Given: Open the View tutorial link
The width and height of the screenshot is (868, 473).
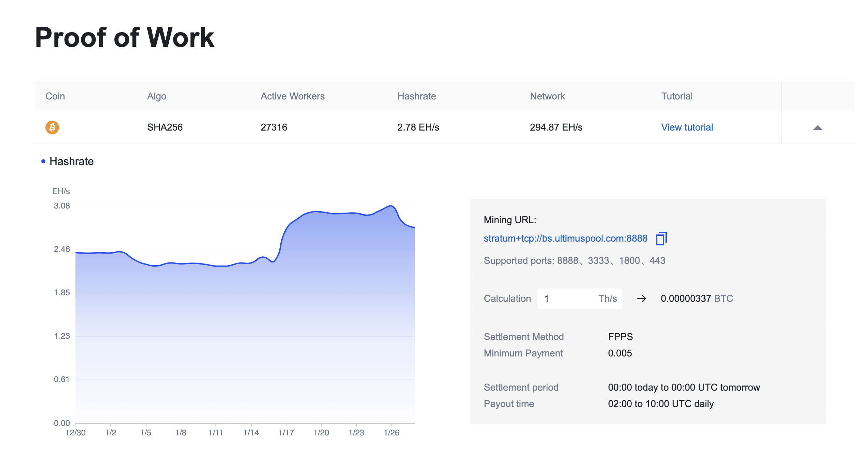Looking at the screenshot, I should pyautogui.click(x=687, y=127).
